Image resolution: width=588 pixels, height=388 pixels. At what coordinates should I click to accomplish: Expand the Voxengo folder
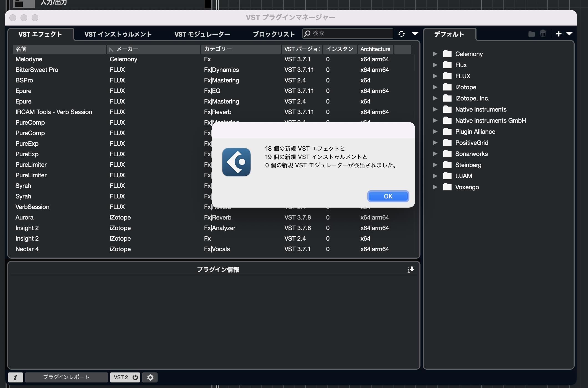[435, 187]
